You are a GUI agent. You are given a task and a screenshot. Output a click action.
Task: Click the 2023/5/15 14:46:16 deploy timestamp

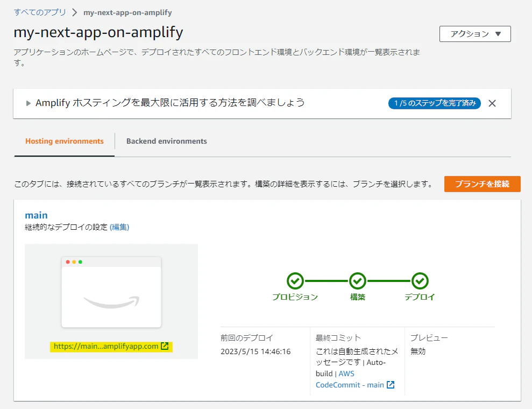(256, 351)
